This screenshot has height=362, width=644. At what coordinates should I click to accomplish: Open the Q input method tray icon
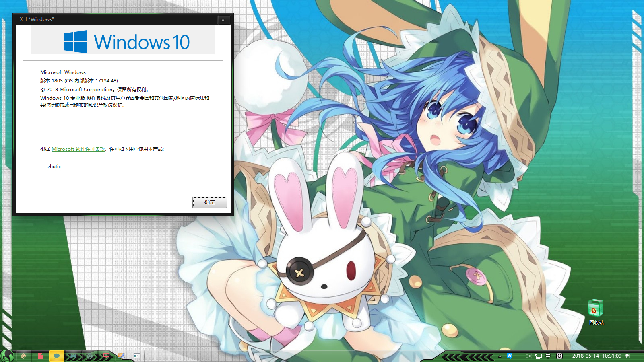point(559,356)
